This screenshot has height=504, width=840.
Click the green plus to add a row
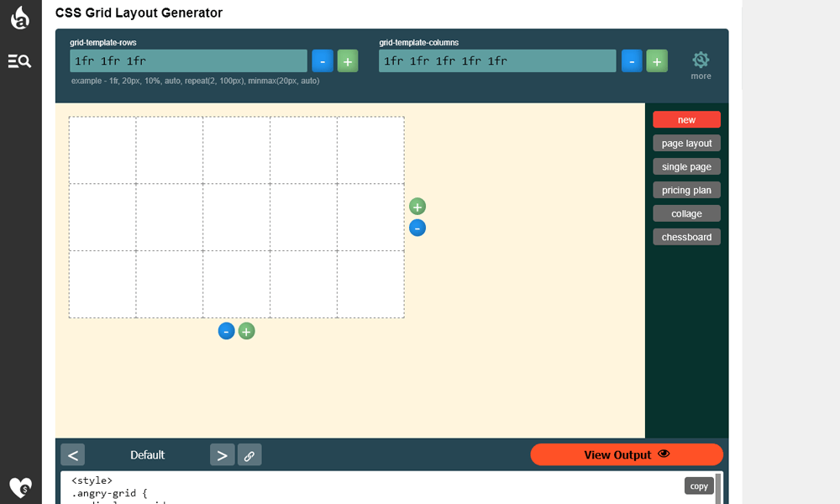417,206
